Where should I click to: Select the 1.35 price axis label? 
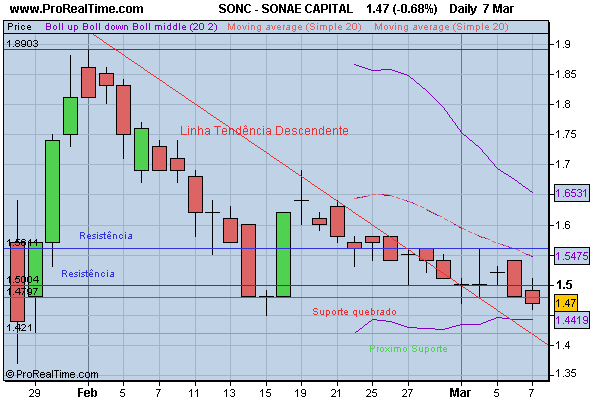click(x=566, y=374)
